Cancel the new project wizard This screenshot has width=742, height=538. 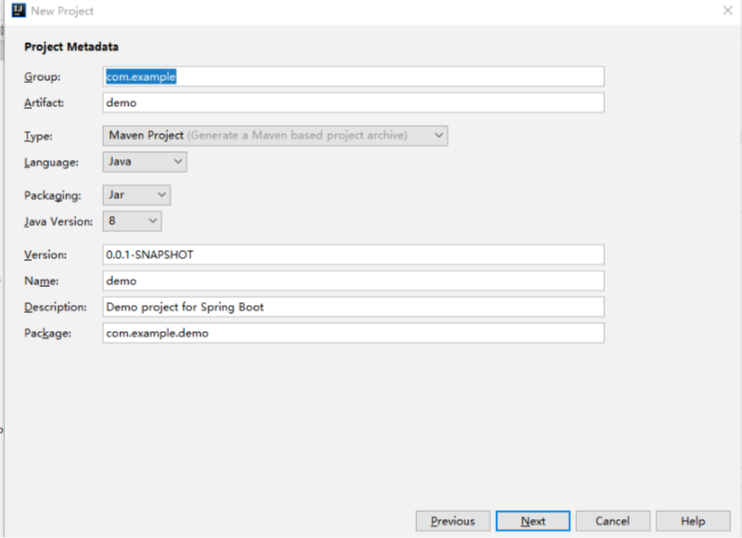pyautogui.click(x=613, y=521)
